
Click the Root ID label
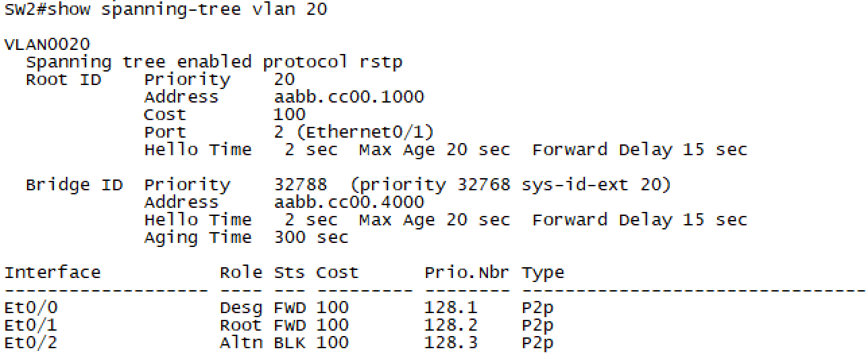pyautogui.click(x=63, y=80)
